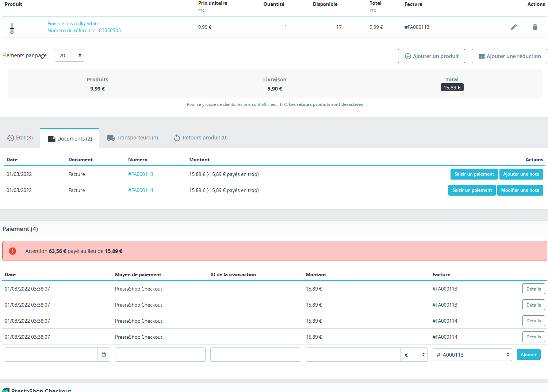Switch to Transporteurs (1) tab

click(x=133, y=138)
